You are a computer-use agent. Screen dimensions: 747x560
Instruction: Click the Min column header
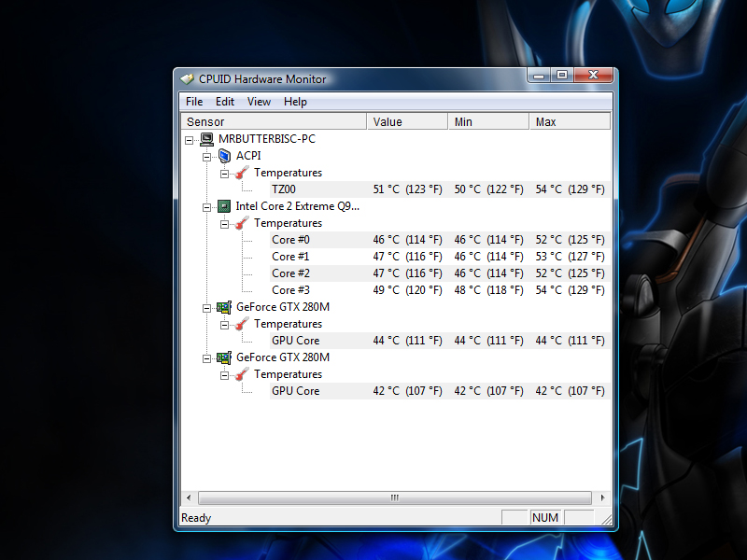point(488,122)
